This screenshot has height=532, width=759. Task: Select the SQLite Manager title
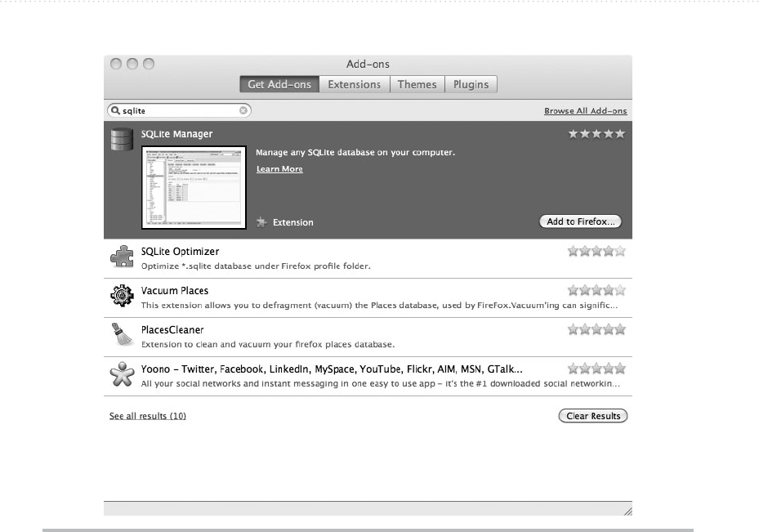pyautogui.click(x=176, y=134)
